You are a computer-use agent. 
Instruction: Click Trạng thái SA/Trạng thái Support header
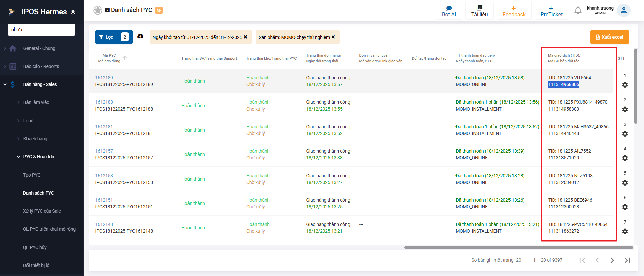tap(209, 58)
